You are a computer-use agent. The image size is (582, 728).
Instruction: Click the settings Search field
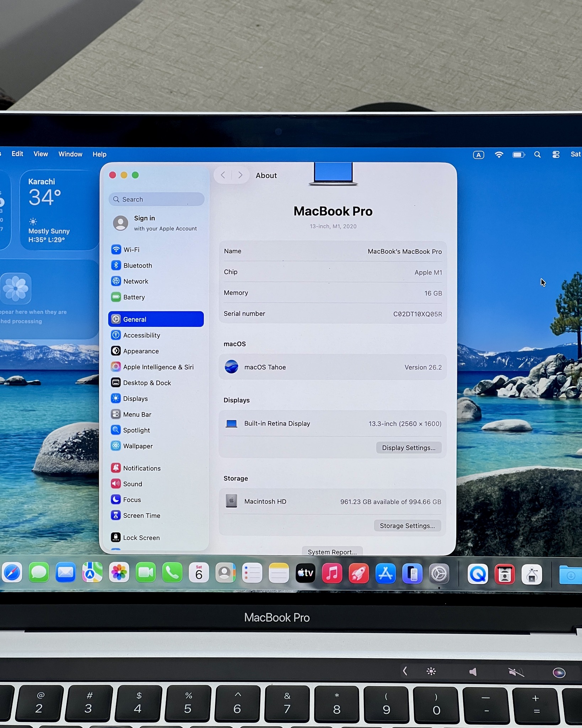click(156, 199)
